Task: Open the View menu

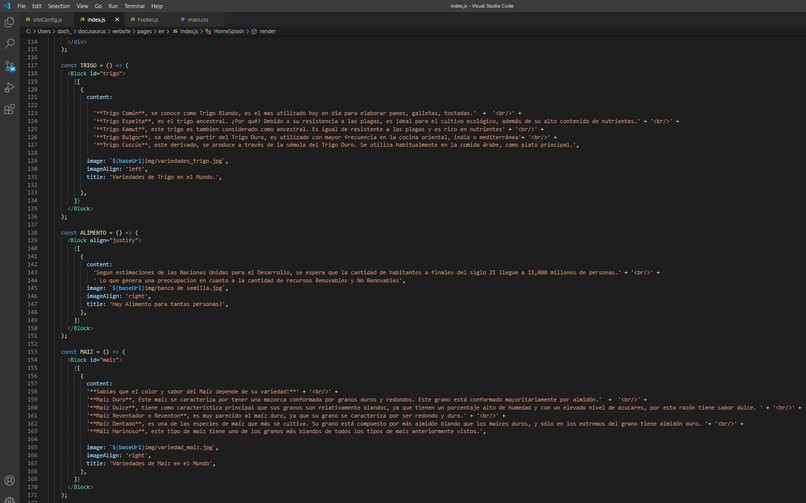Action: tap(82, 6)
